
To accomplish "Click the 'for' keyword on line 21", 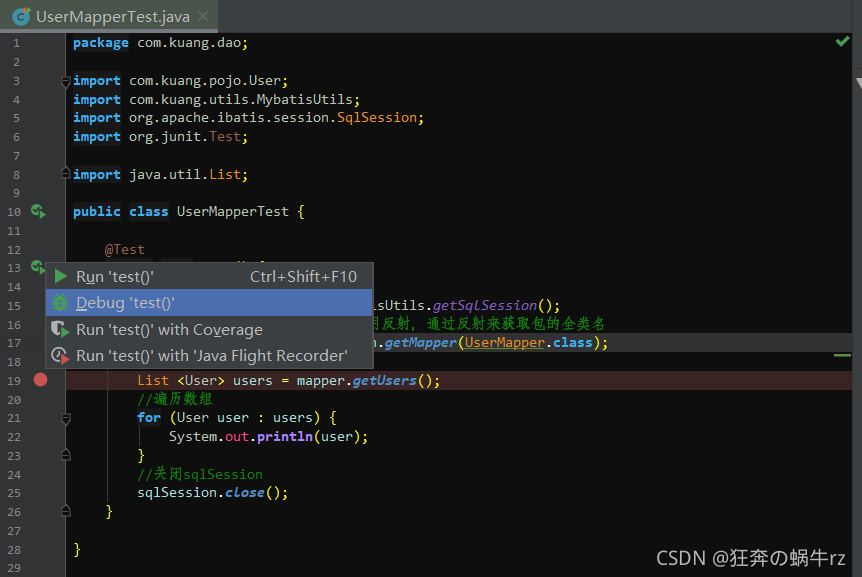I will [149, 418].
